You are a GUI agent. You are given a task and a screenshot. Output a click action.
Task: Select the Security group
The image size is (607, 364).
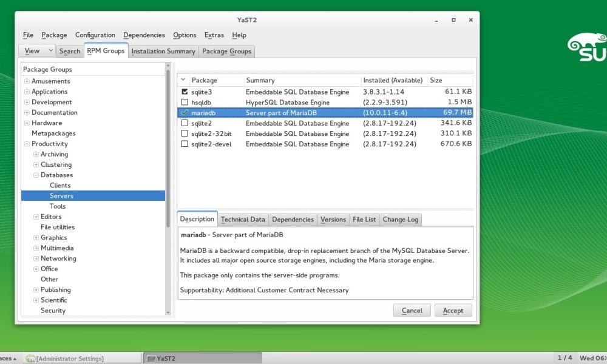click(53, 311)
